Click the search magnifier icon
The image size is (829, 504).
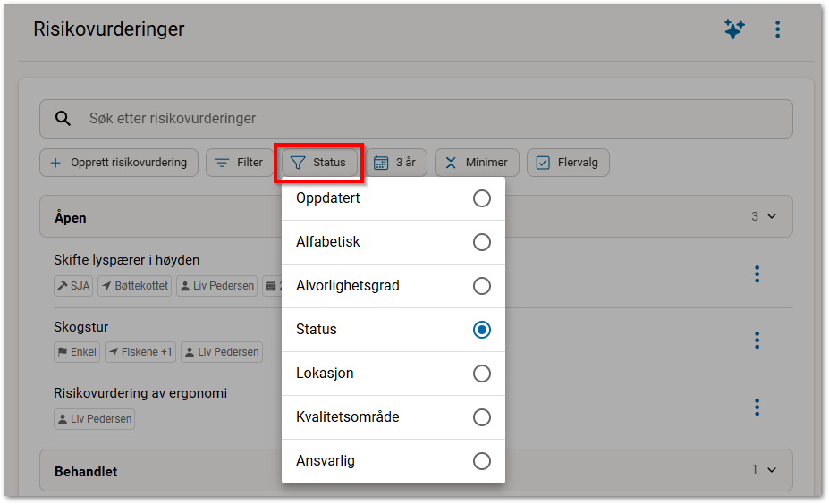[63, 118]
